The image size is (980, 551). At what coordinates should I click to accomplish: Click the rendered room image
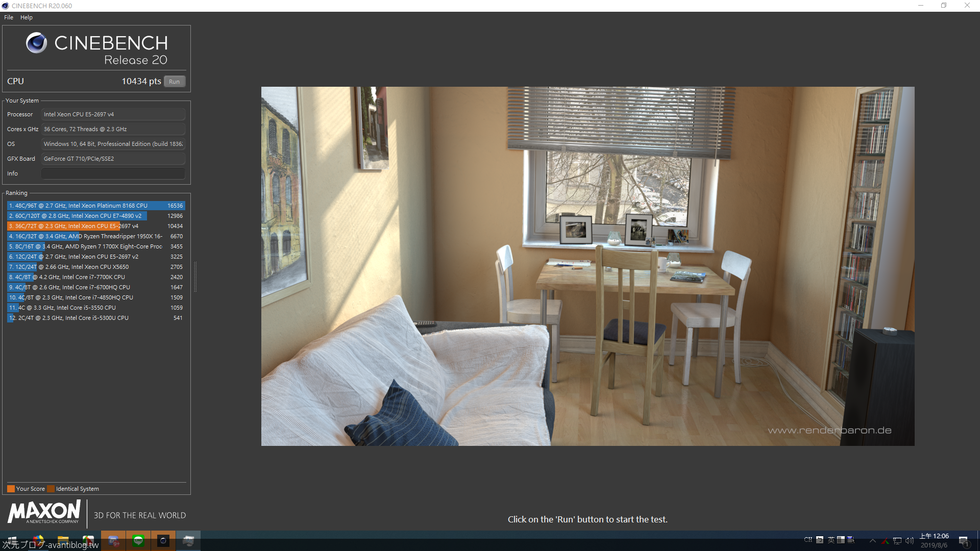coord(587,266)
